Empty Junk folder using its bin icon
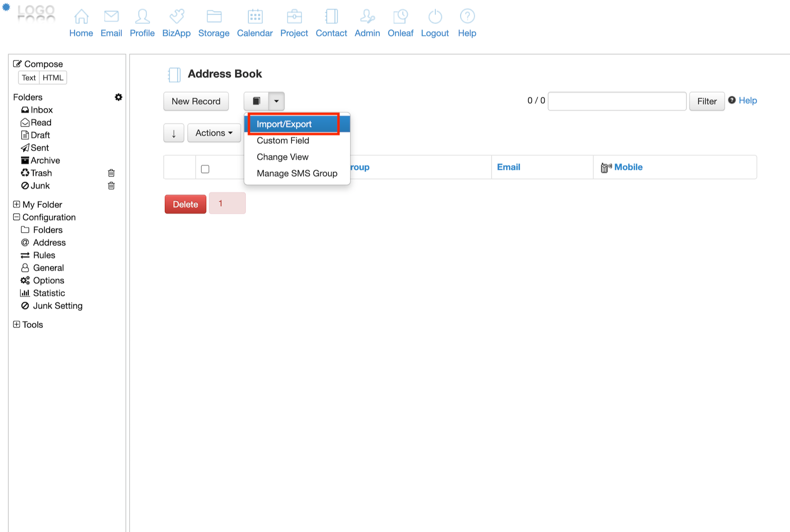The image size is (790, 532). click(x=111, y=186)
